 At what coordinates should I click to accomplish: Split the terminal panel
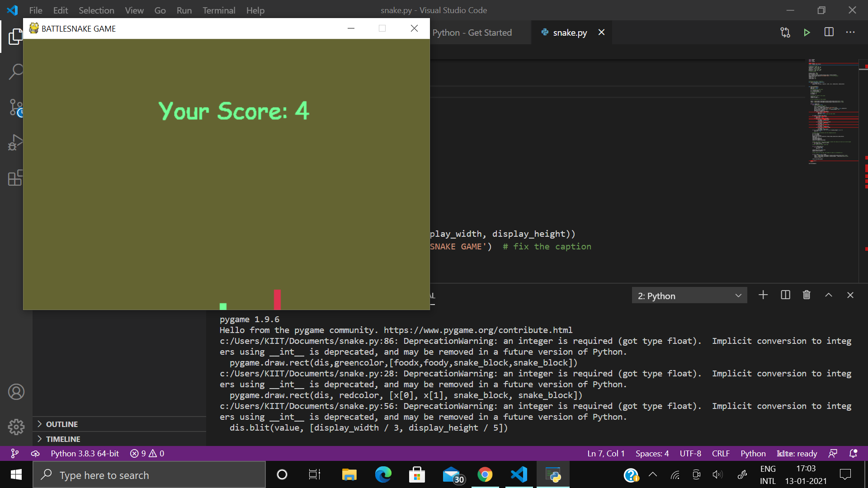[x=785, y=295]
